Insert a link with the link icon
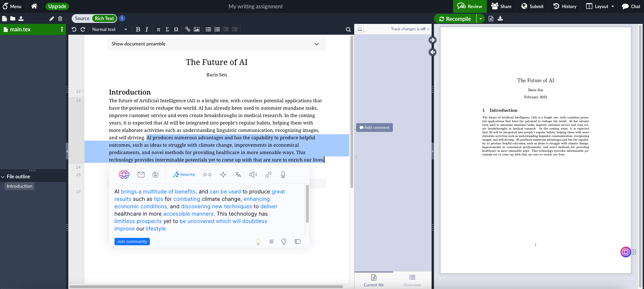This screenshot has height=289, width=644. coord(188,29)
